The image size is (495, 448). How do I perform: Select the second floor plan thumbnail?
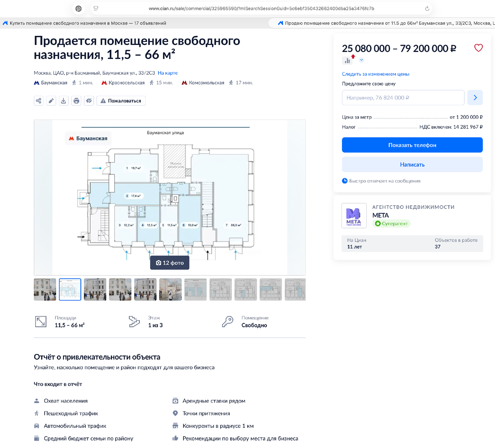[70, 289]
